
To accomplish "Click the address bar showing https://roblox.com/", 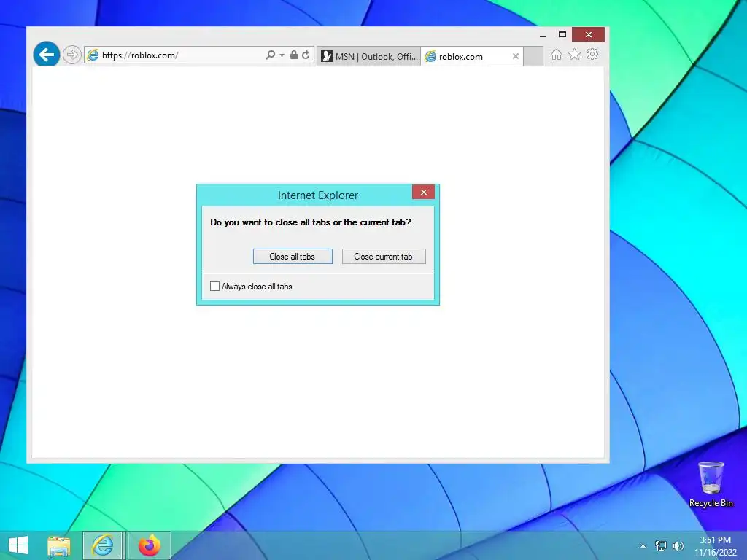I will point(198,55).
